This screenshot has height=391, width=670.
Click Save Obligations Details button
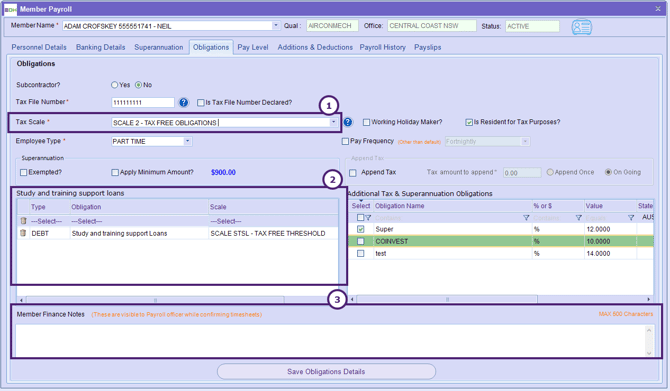click(326, 371)
